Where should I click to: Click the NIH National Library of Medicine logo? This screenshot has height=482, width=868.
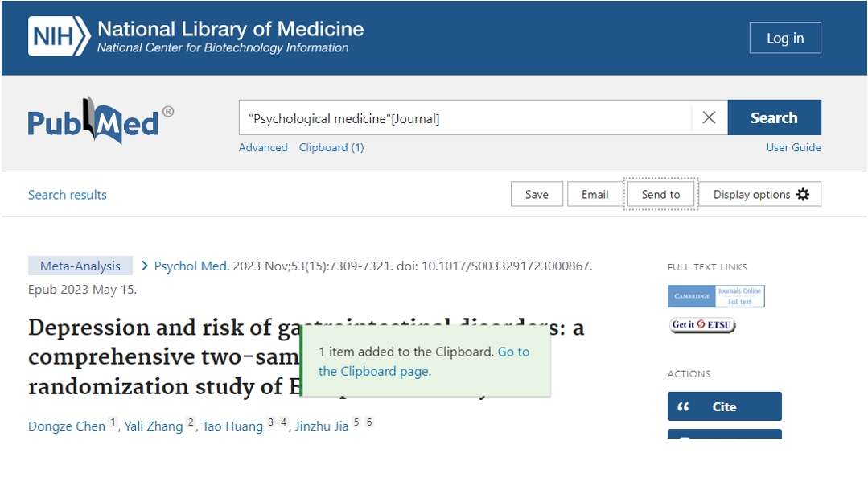(x=195, y=37)
